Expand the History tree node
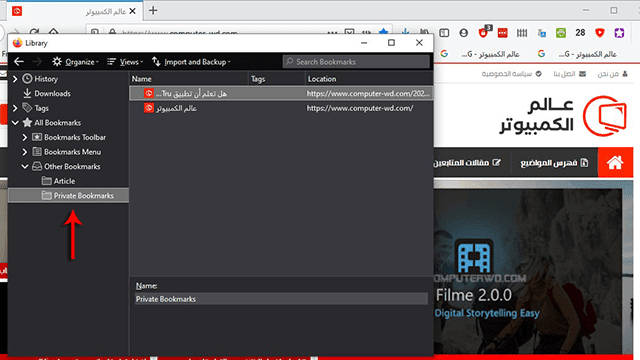The height and width of the screenshot is (360, 640). coord(15,79)
